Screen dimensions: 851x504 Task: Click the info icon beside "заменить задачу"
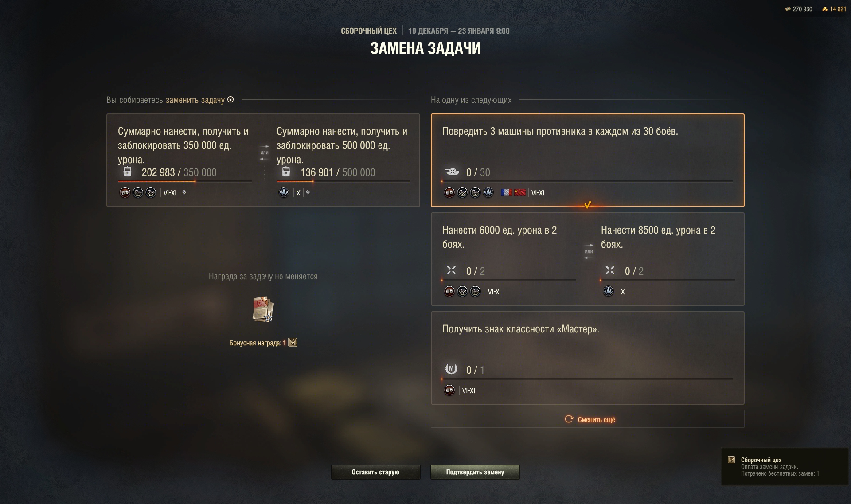[x=230, y=100]
